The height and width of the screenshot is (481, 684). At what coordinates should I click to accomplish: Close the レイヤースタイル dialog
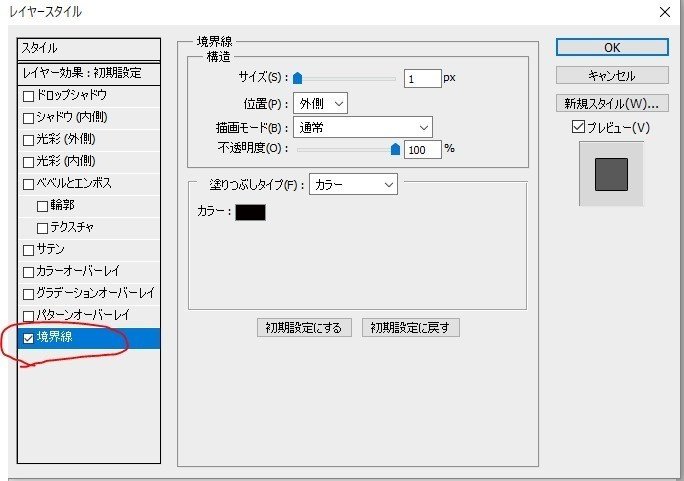point(665,12)
